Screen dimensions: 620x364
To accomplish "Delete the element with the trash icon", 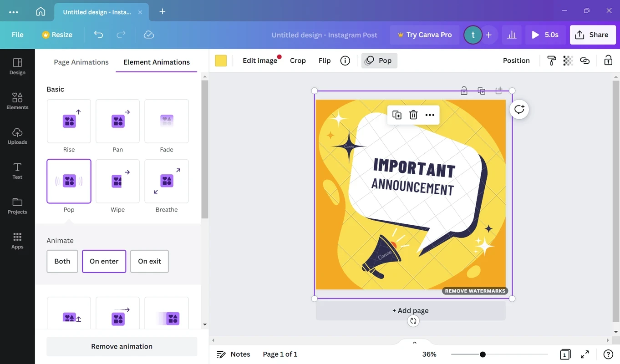I will click(x=413, y=115).
